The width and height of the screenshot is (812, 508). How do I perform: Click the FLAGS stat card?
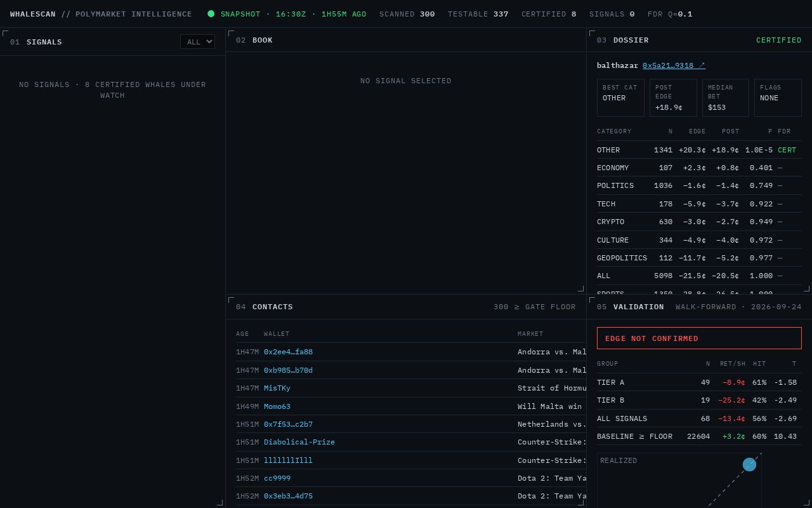coord(778,98)
